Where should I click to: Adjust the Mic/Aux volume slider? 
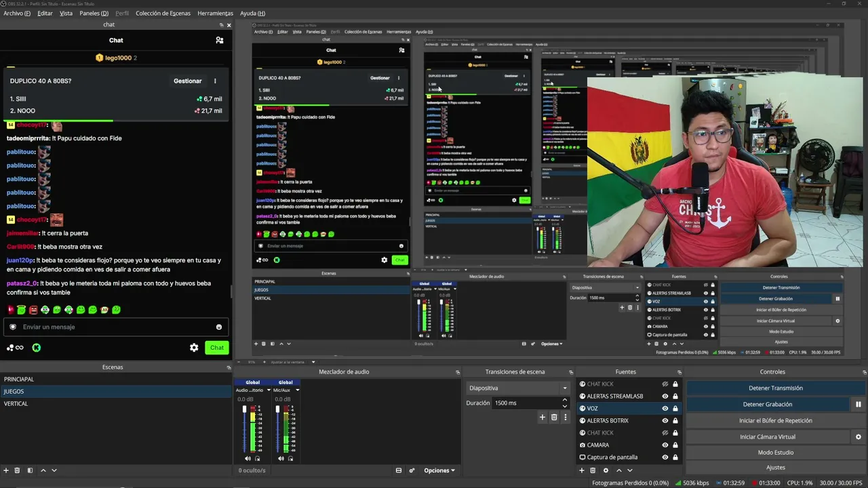(x=278, y=428)
